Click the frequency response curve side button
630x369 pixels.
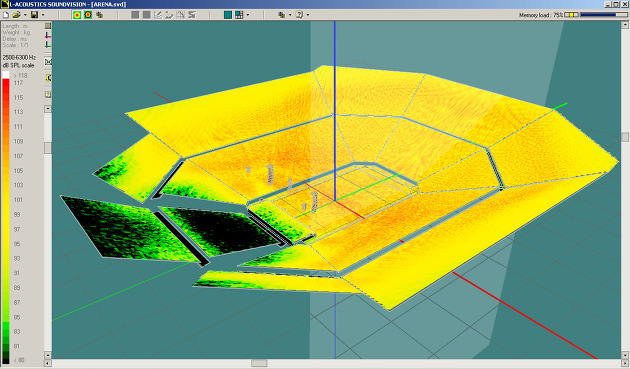coord(48,62)
